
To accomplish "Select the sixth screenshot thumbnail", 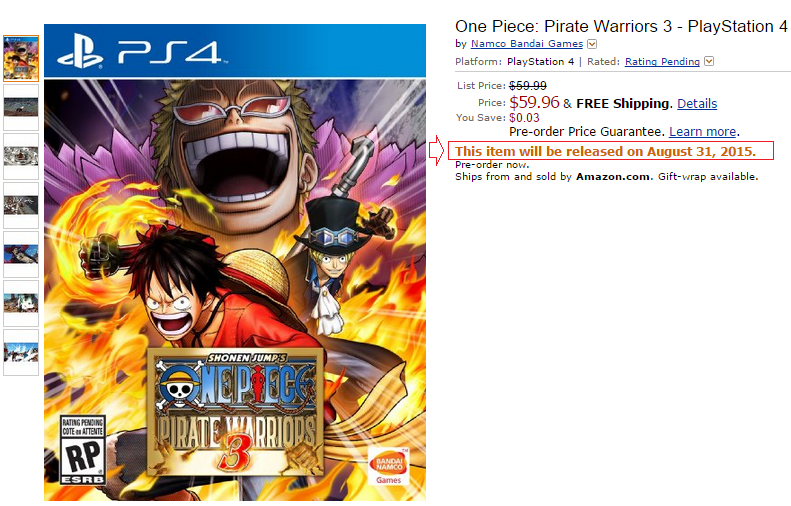I will 21,303.
